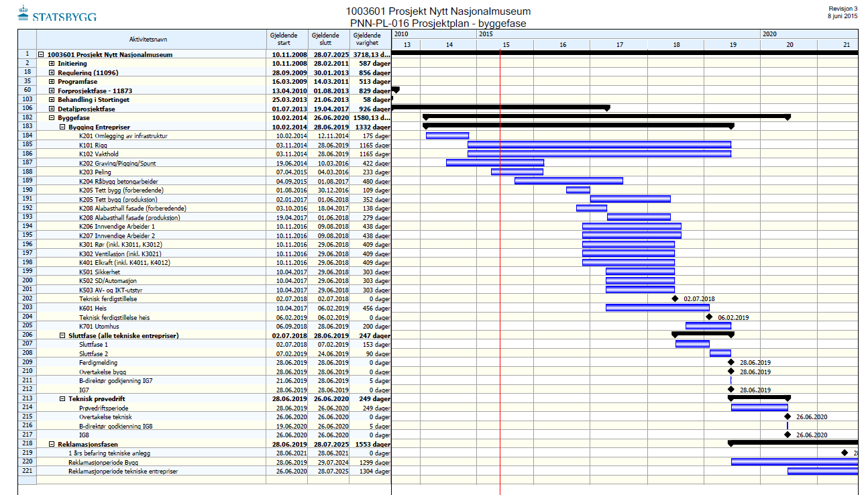Click the Teknisk ferdigstillelse heis milestone 06.02.2019

point(709,317)
